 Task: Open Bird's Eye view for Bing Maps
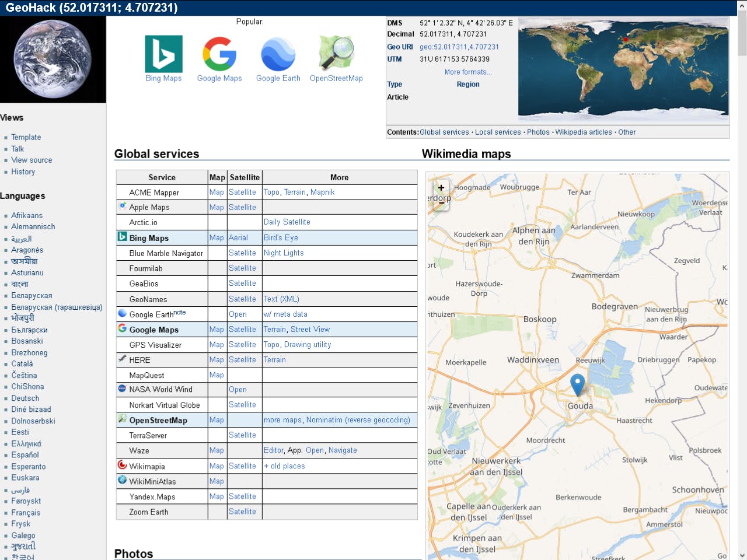click(x=281, y=237)
